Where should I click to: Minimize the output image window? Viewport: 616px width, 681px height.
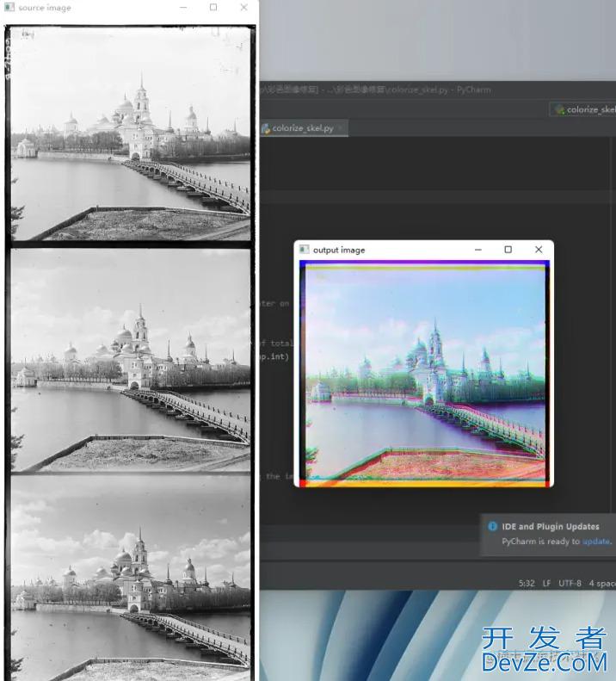pyautogui.click(x=478, y=250)
